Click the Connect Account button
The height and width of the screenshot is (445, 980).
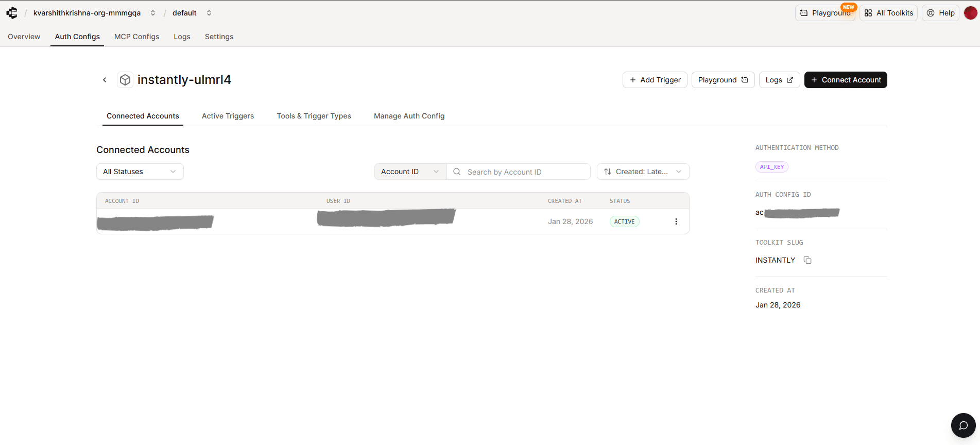846,80
